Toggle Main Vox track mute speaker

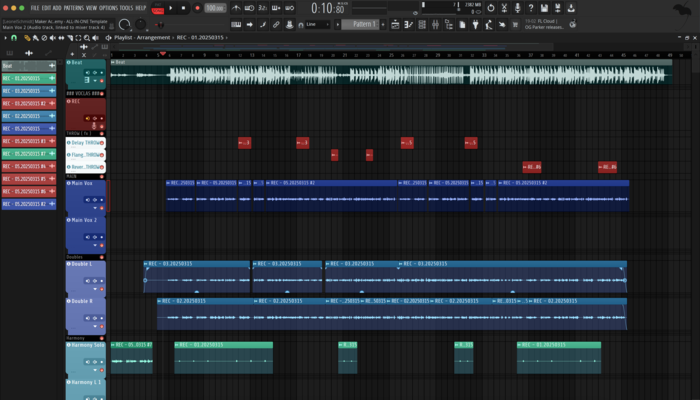click(x=88, y=200)
